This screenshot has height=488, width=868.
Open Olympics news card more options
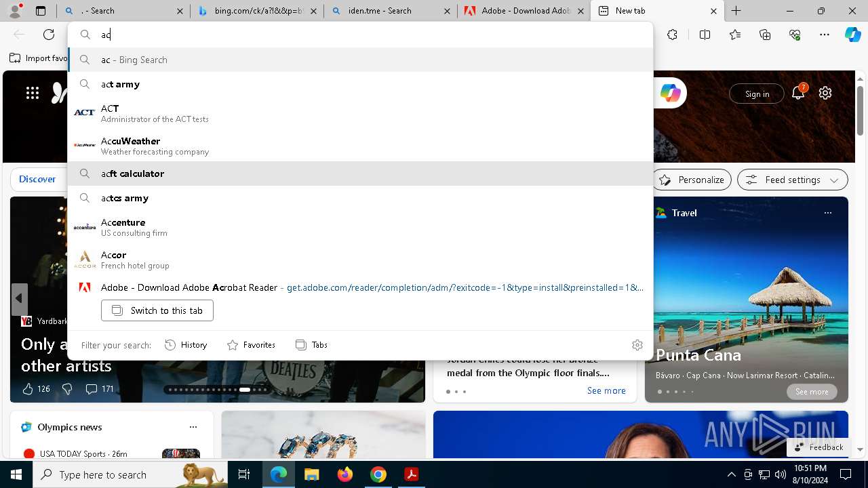coord(193,427)
